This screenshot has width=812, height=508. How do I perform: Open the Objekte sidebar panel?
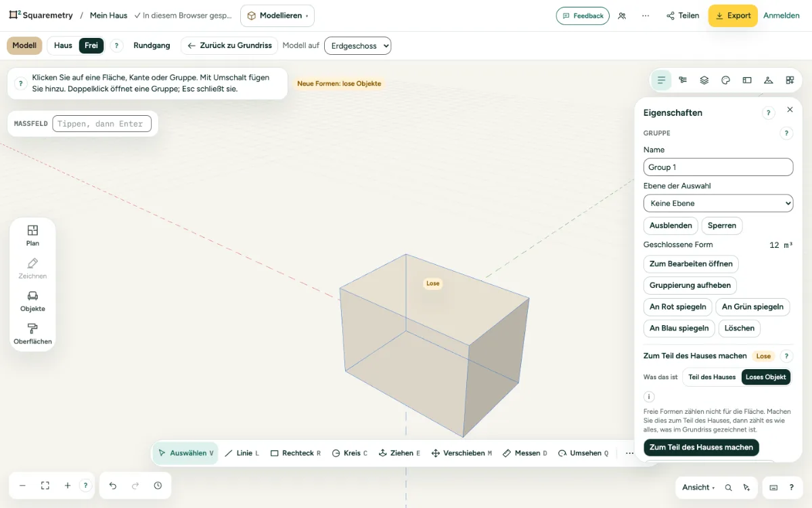pos(32,301)
